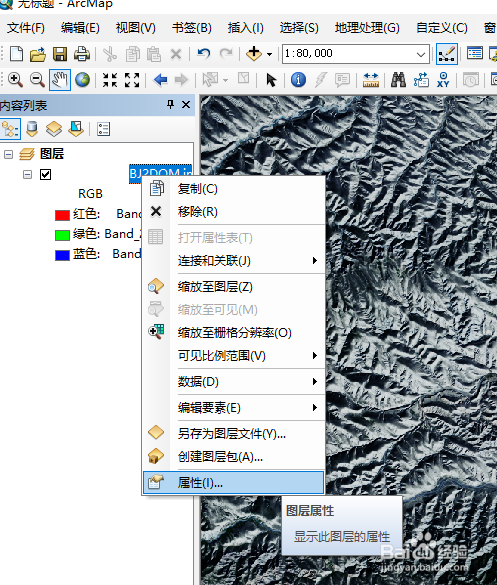
Task: Open the 编辑(E) menu
Action: pyautogui.click(x=80, y=28)
